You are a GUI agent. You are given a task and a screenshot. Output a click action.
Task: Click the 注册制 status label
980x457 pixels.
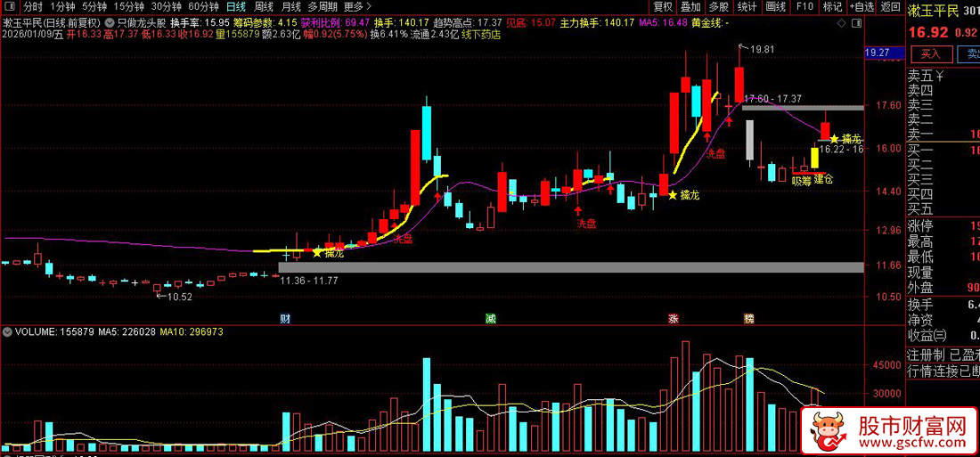(927, 355)
